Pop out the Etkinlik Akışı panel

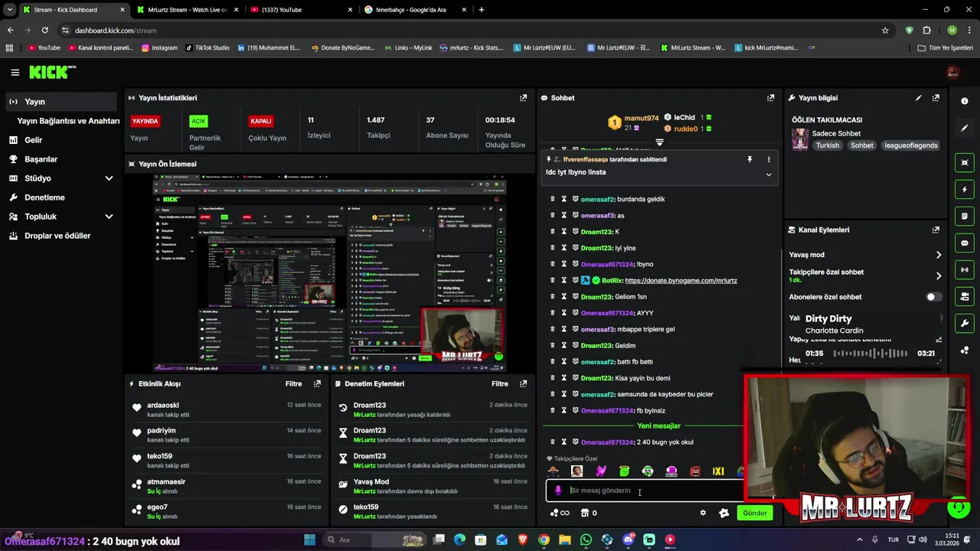[317, 383]
